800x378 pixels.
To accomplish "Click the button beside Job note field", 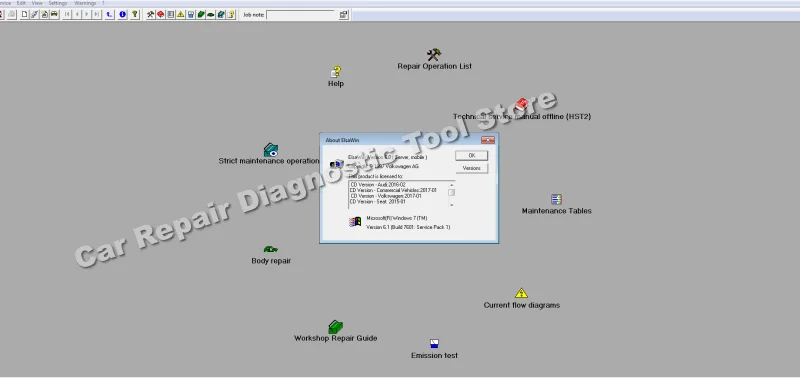I will click(x=343, y=15).
